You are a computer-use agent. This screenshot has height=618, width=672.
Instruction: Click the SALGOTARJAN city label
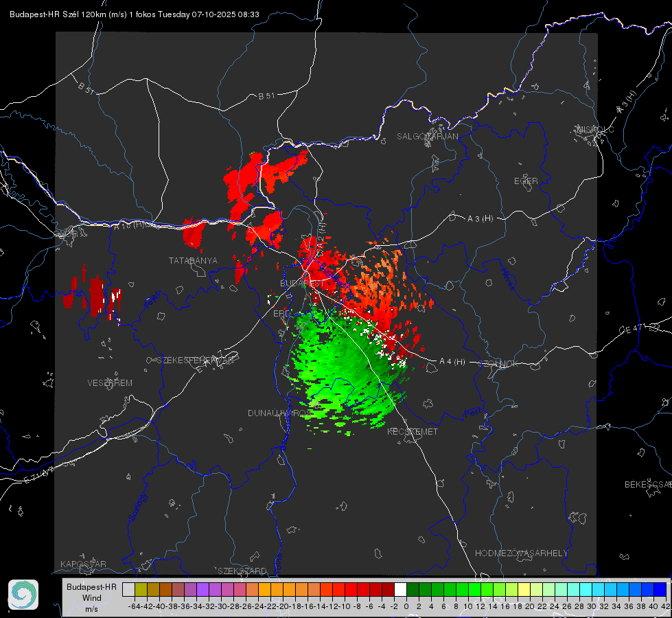(x=427, y=137)
